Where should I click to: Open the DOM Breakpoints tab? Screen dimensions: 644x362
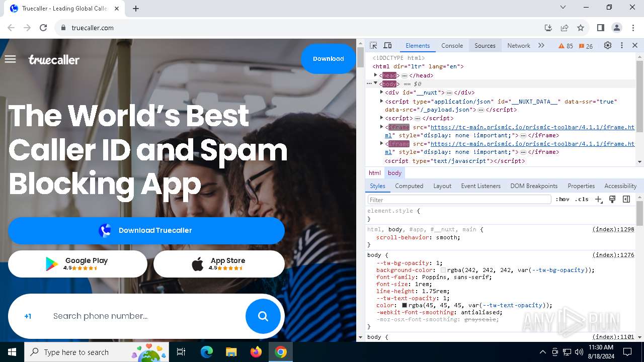coord(534,186)
